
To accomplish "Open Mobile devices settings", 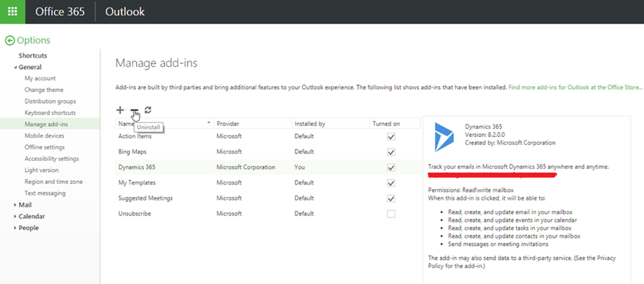I will 45,136.
